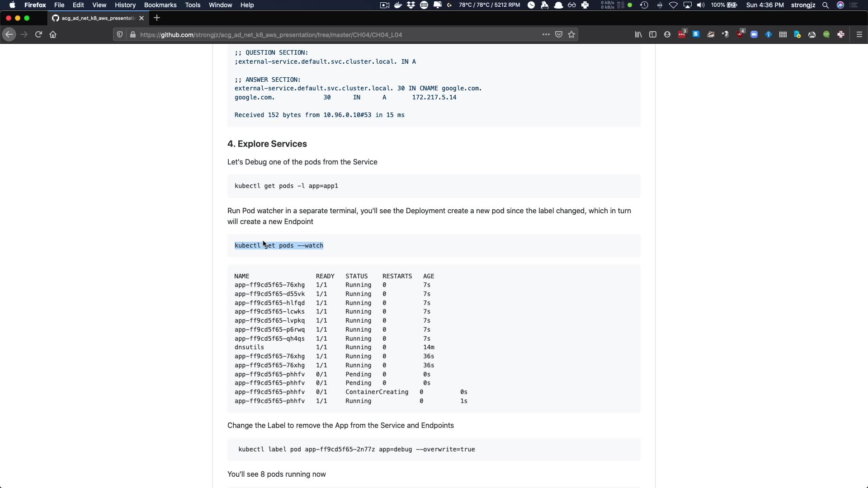Save page to Pocket
Viewport: 868px width, 488px height.
[x=559, y=34]
